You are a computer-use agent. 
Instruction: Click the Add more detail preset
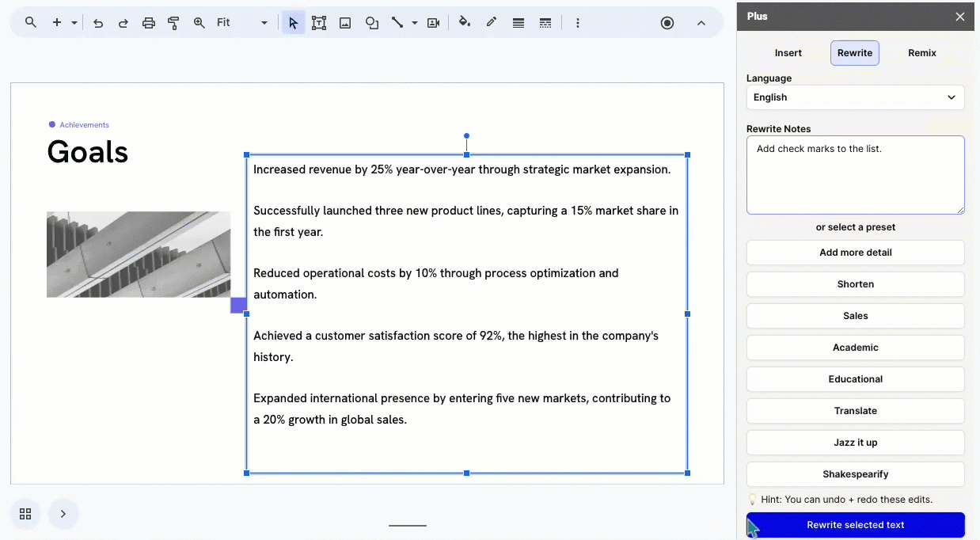[x=856, y=253]
